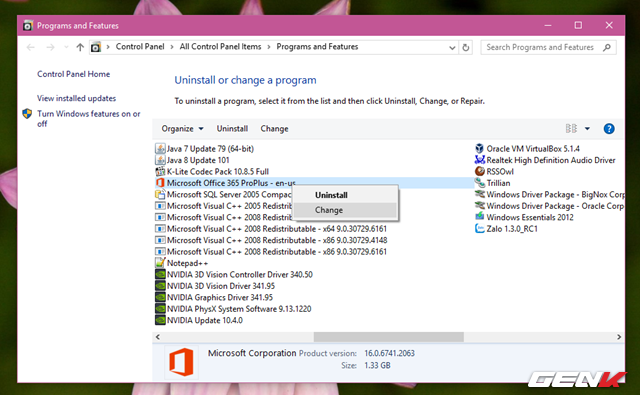
Task: Click the change view icon button
Action: point(571,129)
